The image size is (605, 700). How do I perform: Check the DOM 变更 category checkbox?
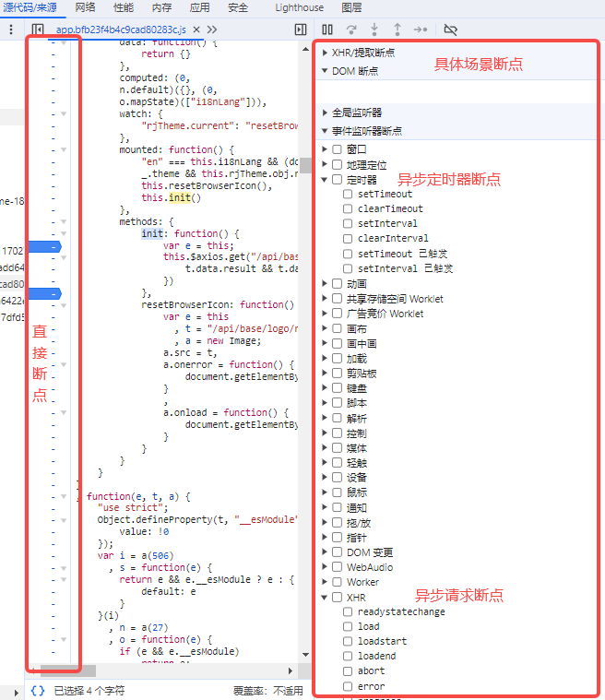(338, 552)
